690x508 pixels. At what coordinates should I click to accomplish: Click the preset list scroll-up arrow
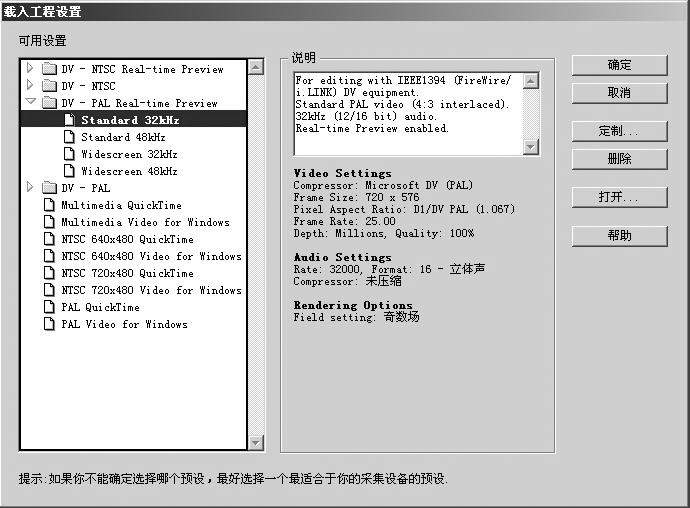coord(256,67)
